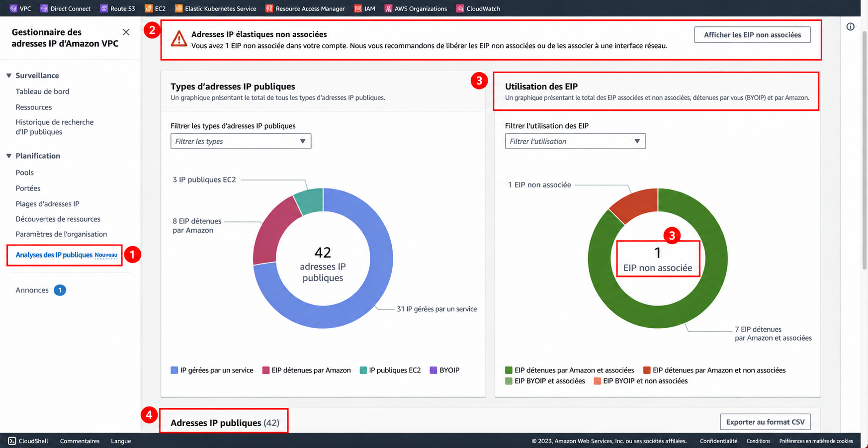
Task: Collapse the Surveillance section
Action: pos(9,76)
